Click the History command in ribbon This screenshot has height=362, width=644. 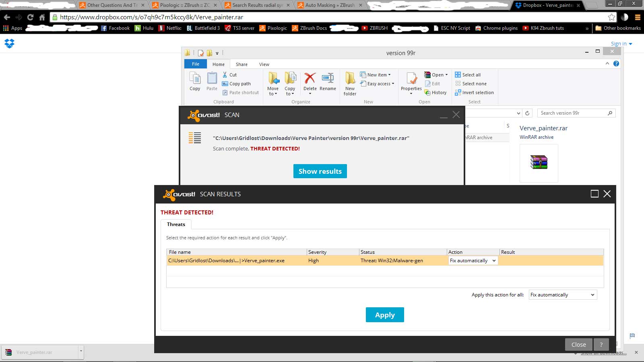(436, 93)
